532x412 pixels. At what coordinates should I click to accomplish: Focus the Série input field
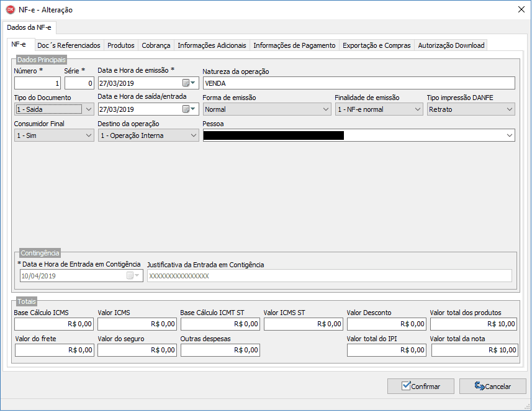point(79,83)
